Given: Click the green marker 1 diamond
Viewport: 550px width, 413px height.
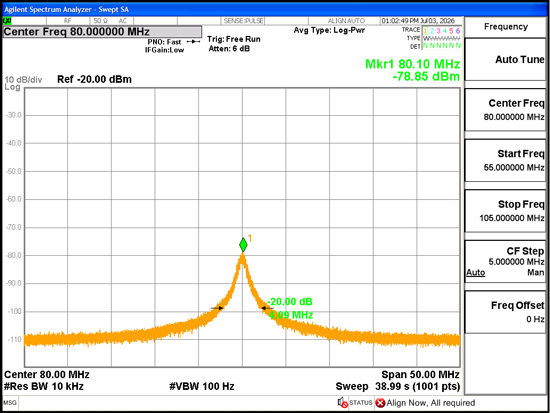Looking at the screenshot, I should click(243, 245).
